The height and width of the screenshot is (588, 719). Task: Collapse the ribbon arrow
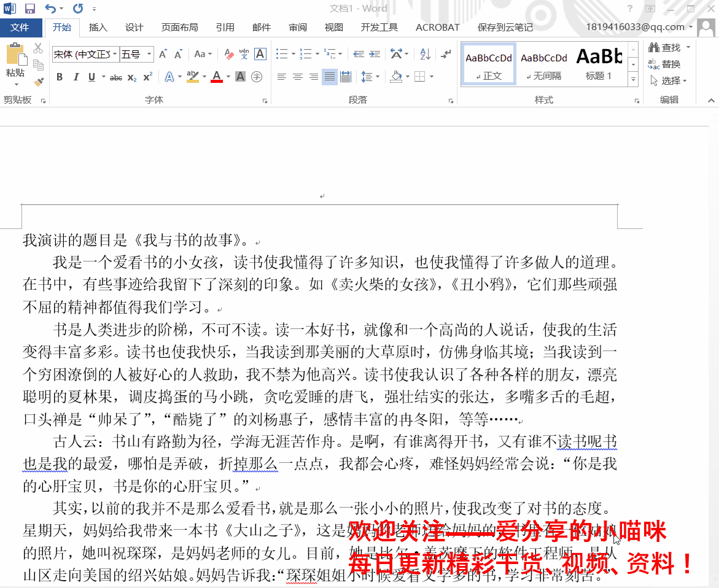(x=711, y=101)
